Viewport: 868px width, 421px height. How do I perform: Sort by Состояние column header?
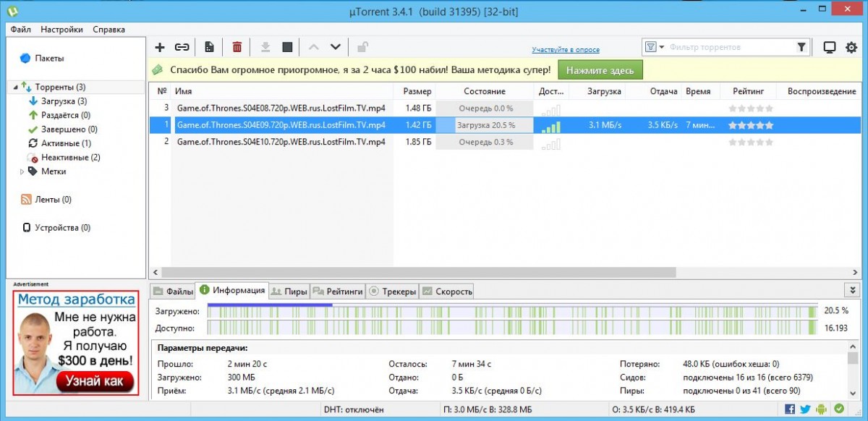pyautogui.click(x=485, y=92)
